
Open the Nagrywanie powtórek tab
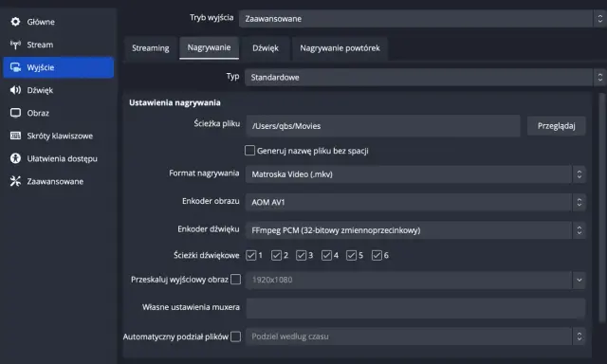coord(340,48)
